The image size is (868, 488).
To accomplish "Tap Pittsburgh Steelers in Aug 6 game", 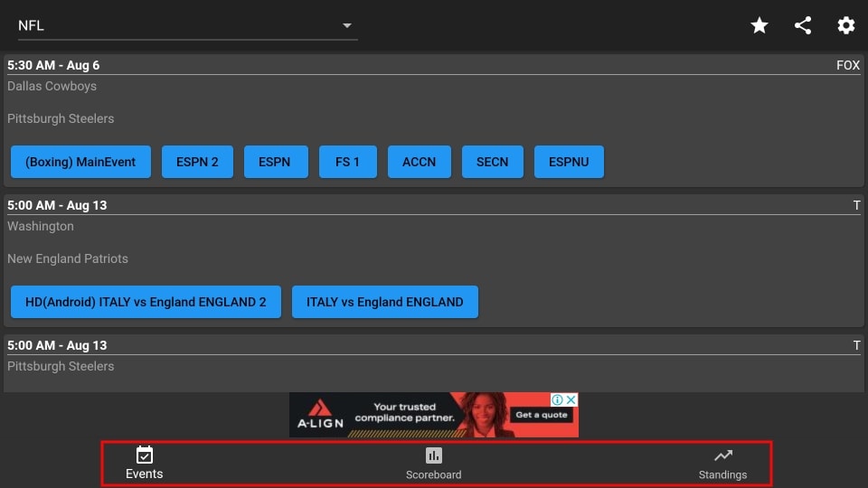I will click(61, 119).
